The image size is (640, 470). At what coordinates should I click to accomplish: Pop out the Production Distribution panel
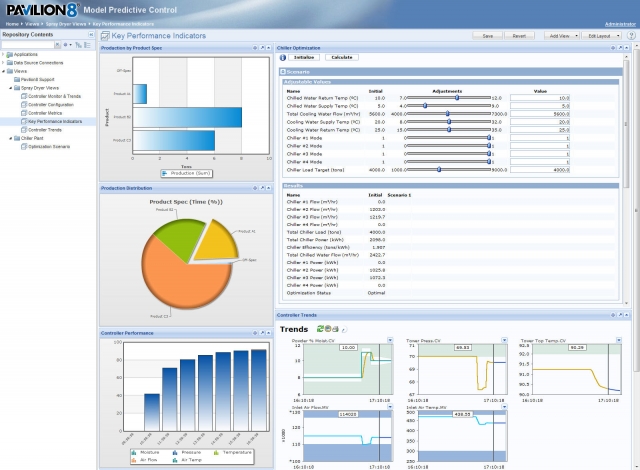click(262, 188)
